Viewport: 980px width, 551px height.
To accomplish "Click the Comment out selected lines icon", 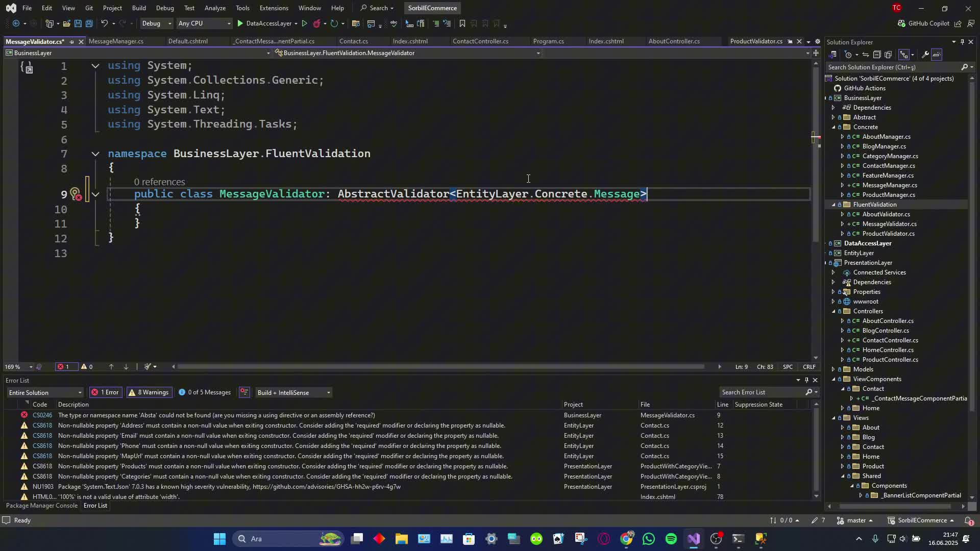I will 435,23.
